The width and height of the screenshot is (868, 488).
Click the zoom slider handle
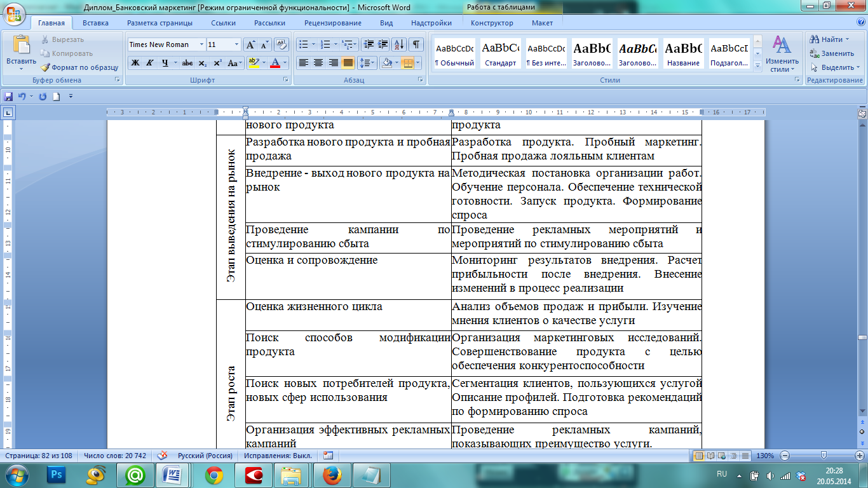click(x=824, y=456)
